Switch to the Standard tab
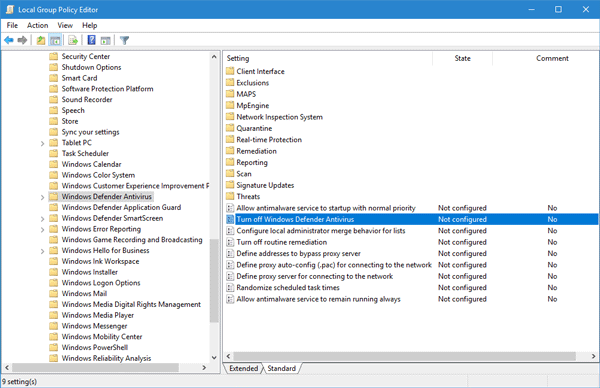The width and height of the screenshot is (600, 388). click(282, 368)
